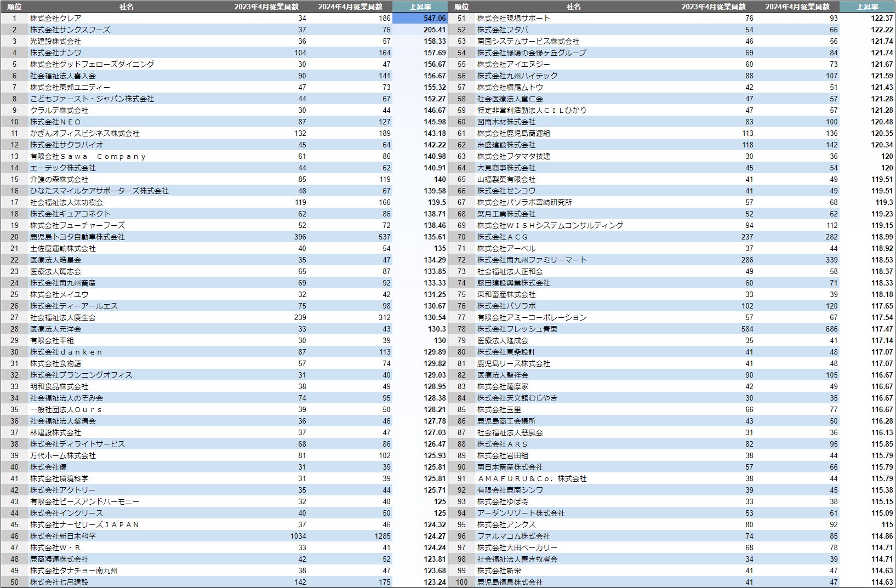Click 介護の森株式会社

[59, 179]
